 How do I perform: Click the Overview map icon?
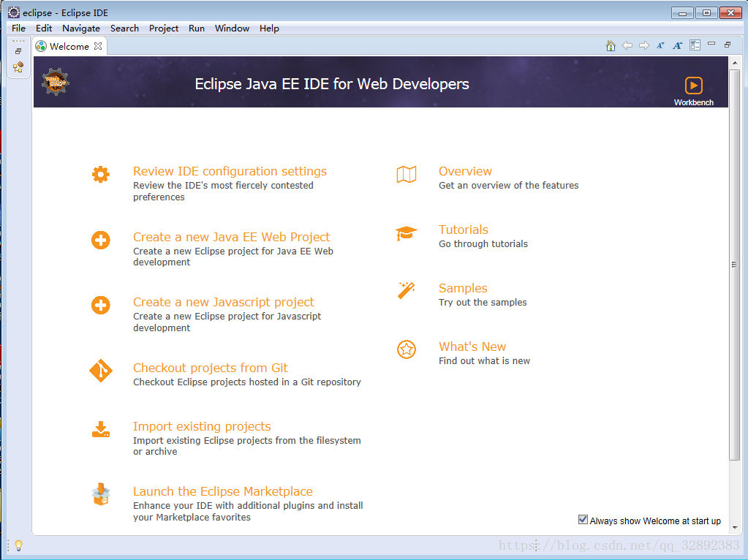[x=407, y=175]
